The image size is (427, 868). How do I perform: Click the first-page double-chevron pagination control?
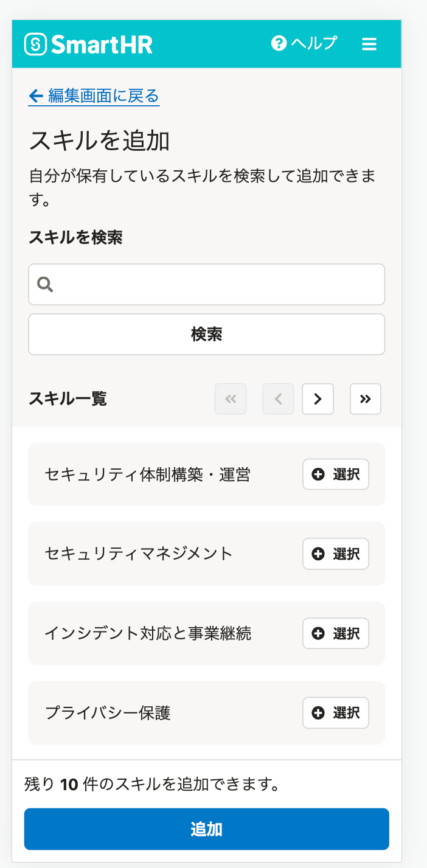[x=231, y=399]
